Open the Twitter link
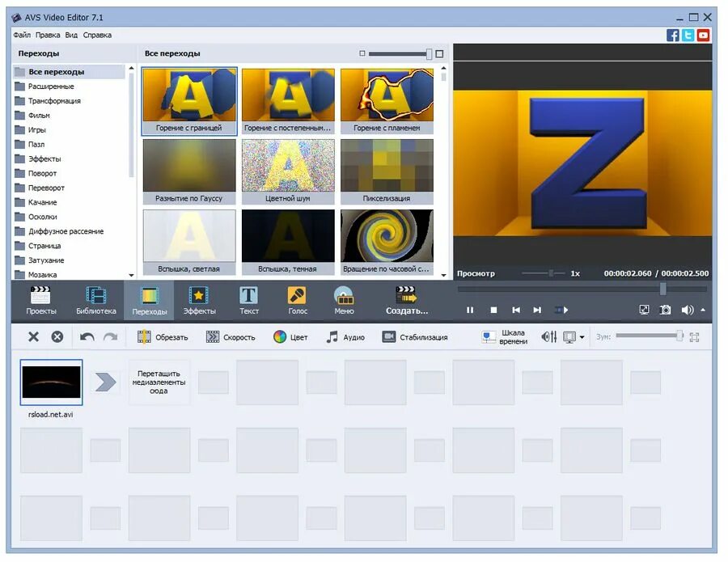The image size is (728, 562). (688, 36)
